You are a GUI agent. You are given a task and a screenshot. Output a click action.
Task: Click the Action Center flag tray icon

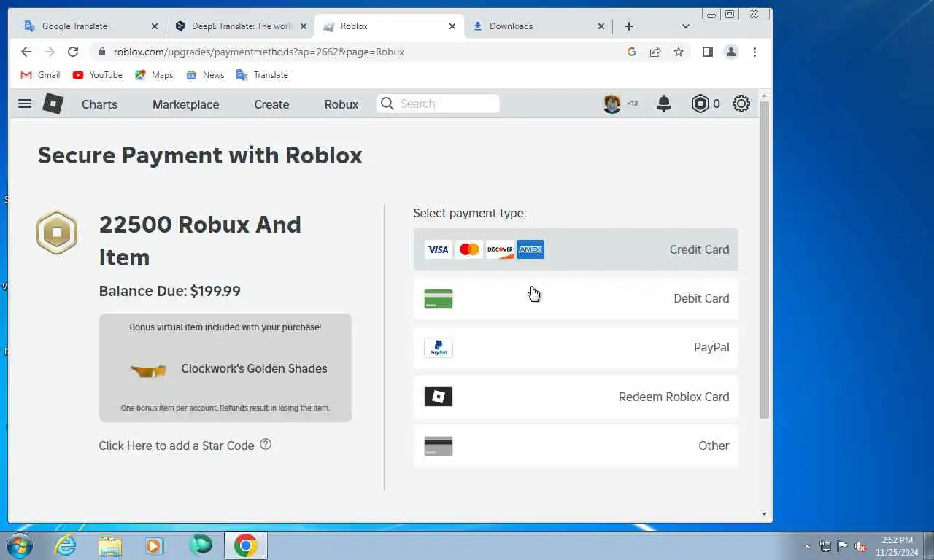(843, 546)
